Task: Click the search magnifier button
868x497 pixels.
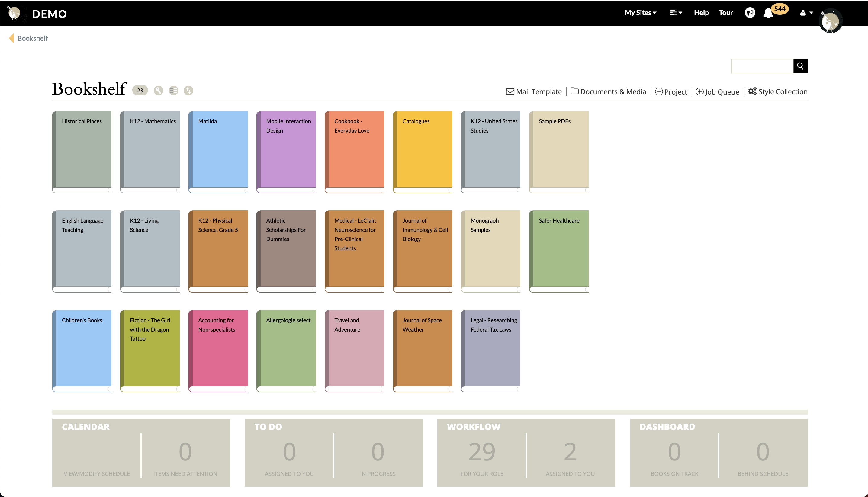Action: pyautogui.click(x=800, y=66)
